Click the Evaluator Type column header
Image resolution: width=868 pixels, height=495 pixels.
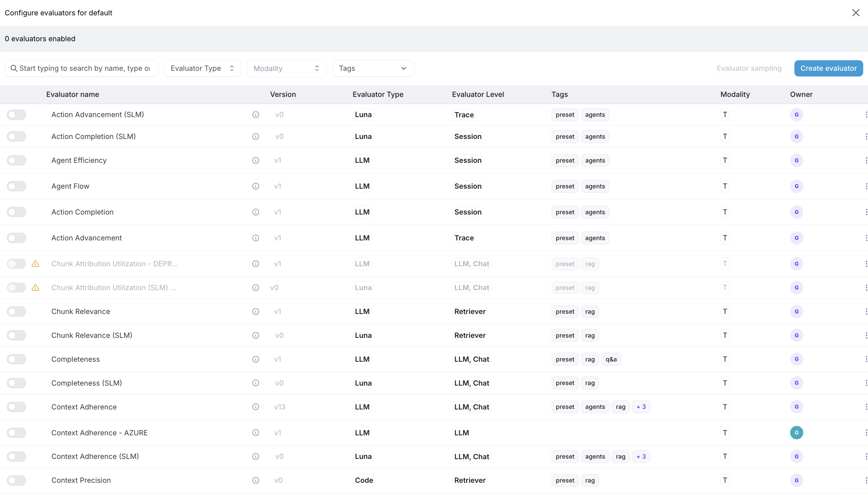click(378, 94)
